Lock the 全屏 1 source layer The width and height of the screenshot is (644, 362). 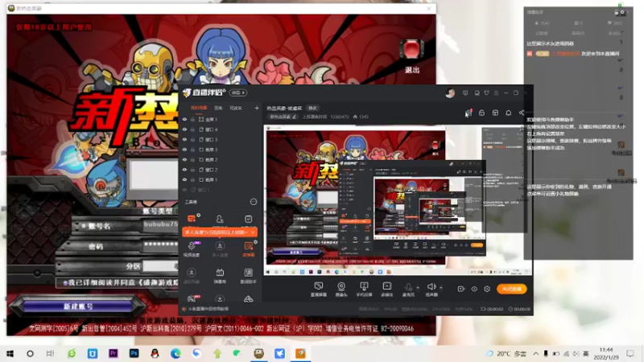(192, 119)
